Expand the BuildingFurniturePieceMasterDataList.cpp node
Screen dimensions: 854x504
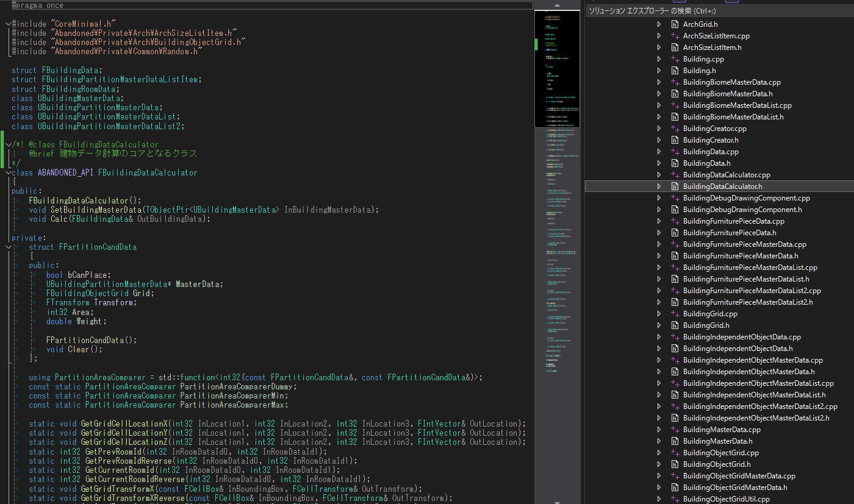[659, 267]
